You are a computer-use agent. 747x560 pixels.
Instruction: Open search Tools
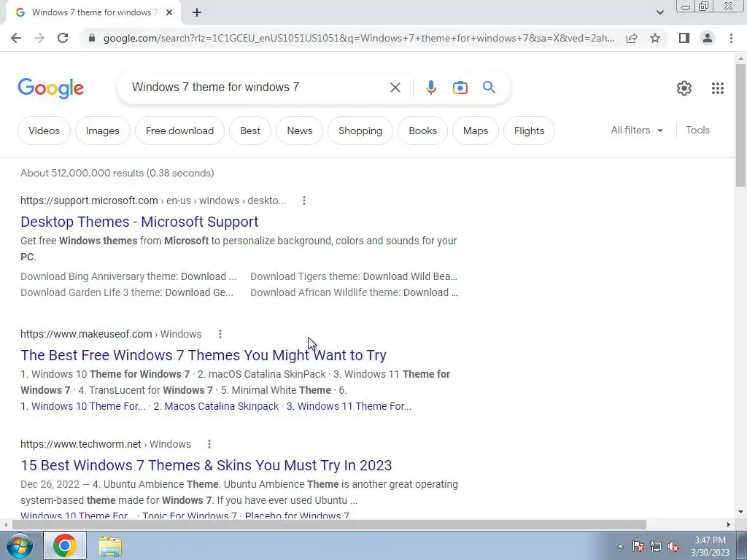click(x=697, y=130)
